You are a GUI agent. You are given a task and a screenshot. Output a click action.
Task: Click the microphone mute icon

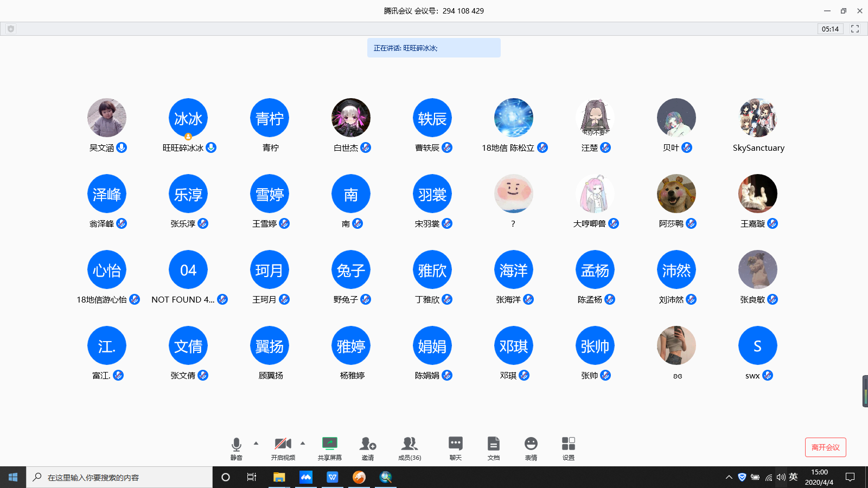(x=236, y=445)
